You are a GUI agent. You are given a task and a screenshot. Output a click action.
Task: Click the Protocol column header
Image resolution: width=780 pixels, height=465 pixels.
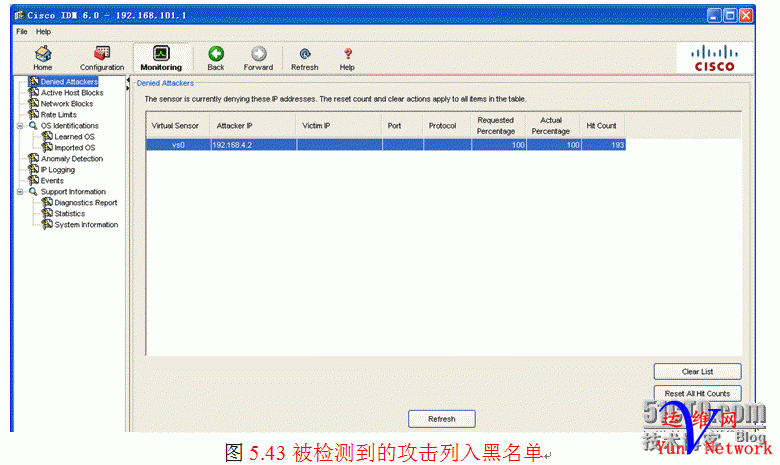[x=446, y=126]
